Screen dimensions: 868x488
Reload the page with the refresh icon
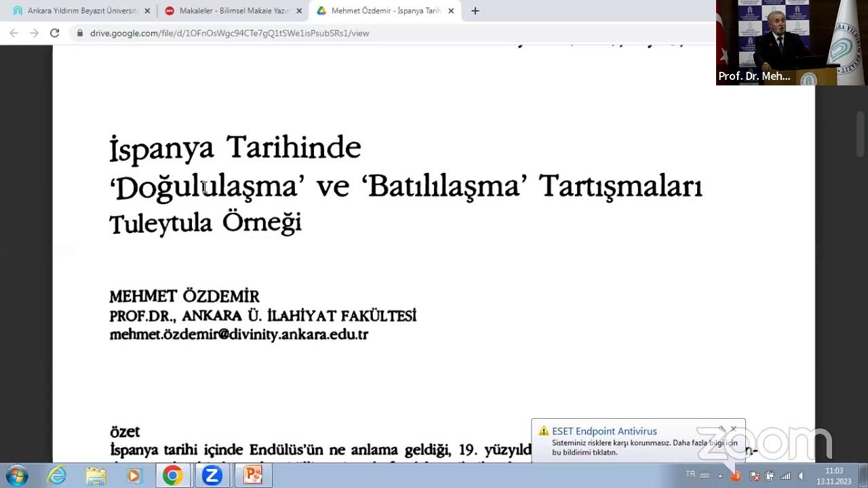click(x=55, y=33)
